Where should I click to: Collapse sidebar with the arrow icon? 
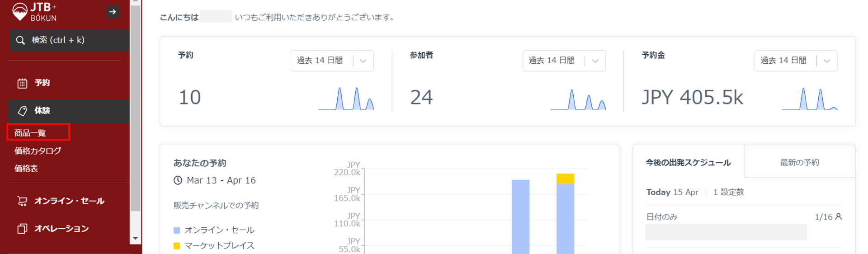pyautogui.click(x=113, y=12)
